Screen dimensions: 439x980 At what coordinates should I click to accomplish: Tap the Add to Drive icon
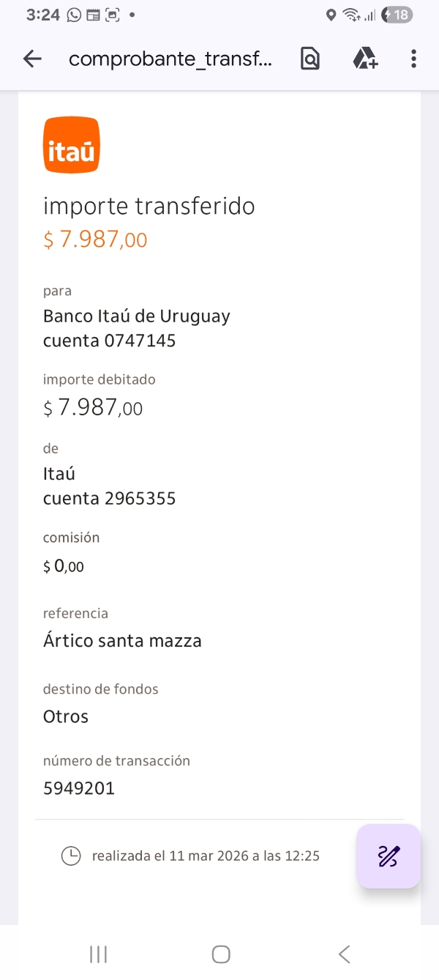point(364,59)
